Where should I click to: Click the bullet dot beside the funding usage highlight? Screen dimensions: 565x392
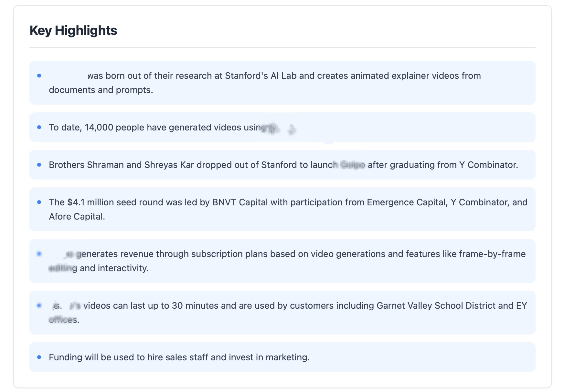[x=40, y=357]
